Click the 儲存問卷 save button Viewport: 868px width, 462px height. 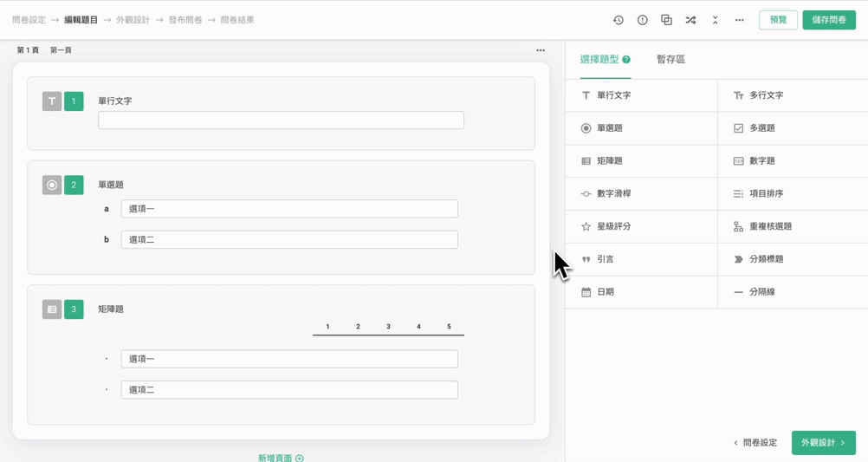pos(828,20)
